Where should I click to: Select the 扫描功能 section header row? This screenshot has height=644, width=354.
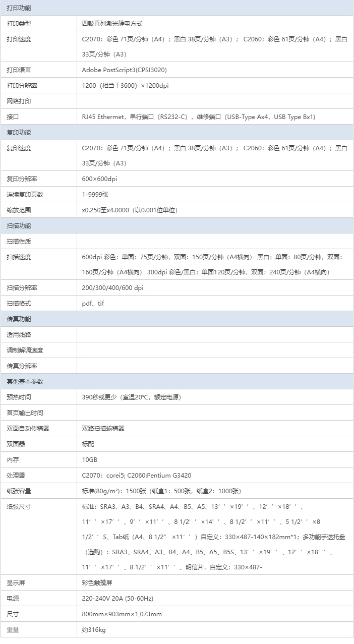click(19, 225)
